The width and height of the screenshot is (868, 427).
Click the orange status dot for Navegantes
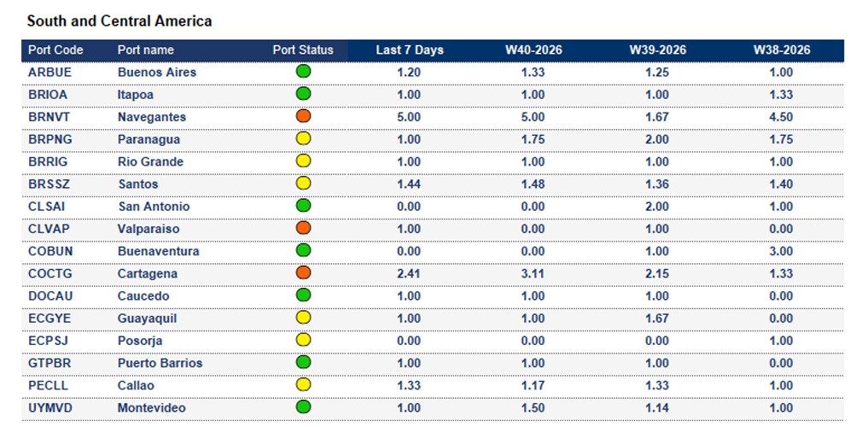click(x=303, y=116)
